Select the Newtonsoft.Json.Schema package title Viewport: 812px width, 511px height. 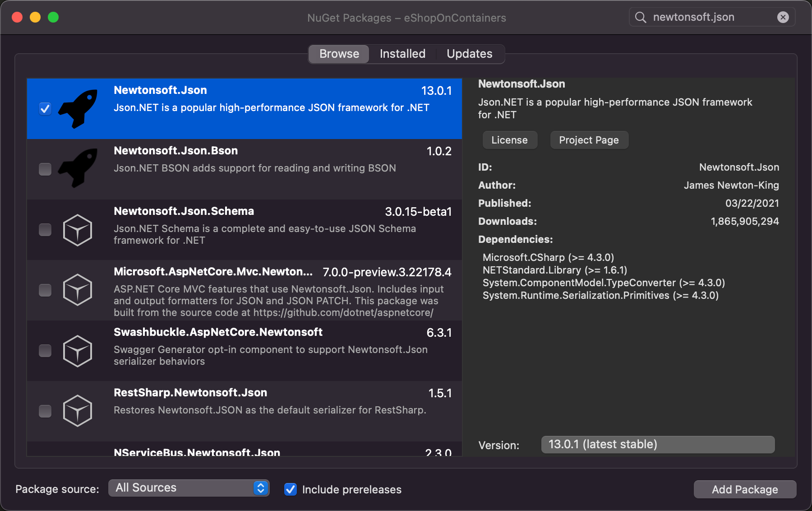[184, 211]
